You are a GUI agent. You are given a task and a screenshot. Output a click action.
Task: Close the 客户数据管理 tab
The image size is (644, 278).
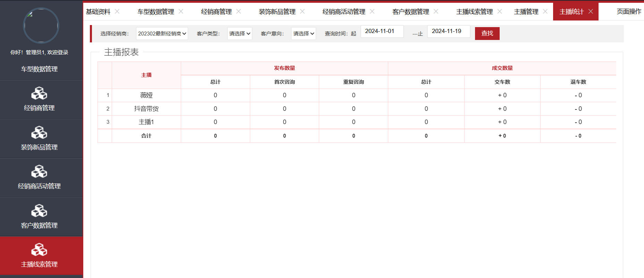pyautogui.click(x=436, y=11)
